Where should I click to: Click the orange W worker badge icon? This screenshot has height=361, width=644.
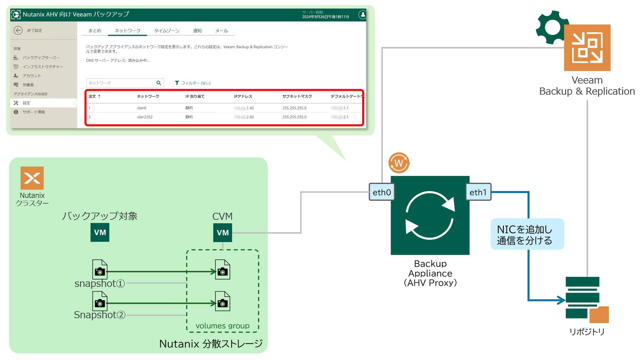399,163
